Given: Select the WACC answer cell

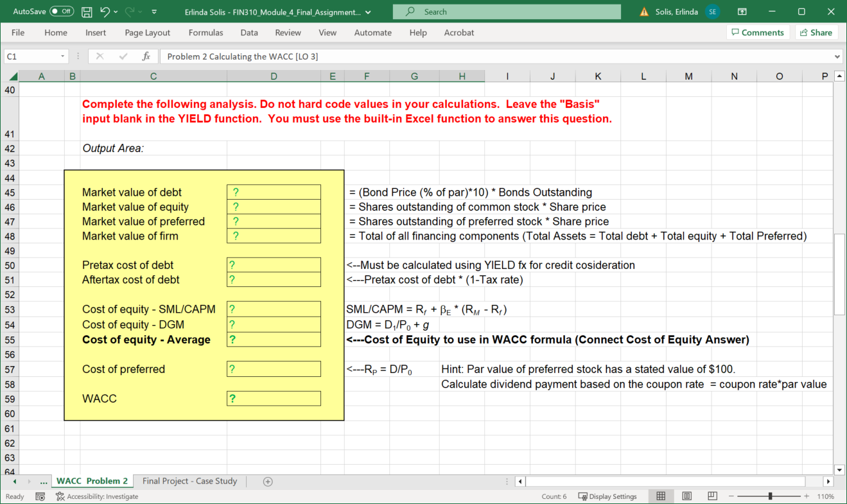Looking at the screenshot, I should click(274, 399).
